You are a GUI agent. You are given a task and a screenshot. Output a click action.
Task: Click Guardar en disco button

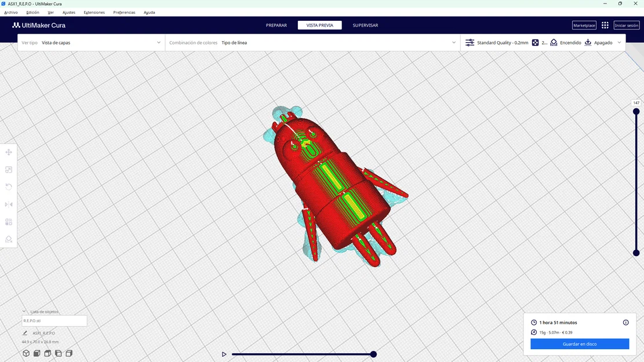579,343
